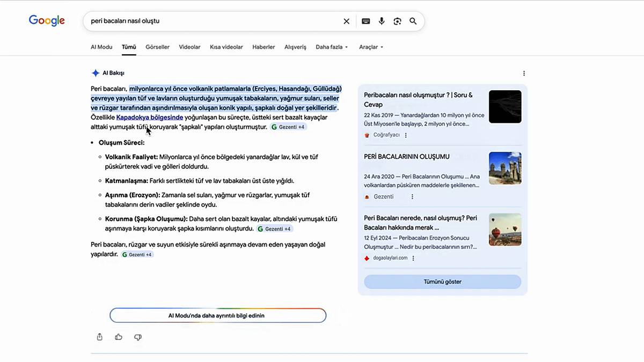Open the three-dot menu beside AI Bakışı

[524, 73]
